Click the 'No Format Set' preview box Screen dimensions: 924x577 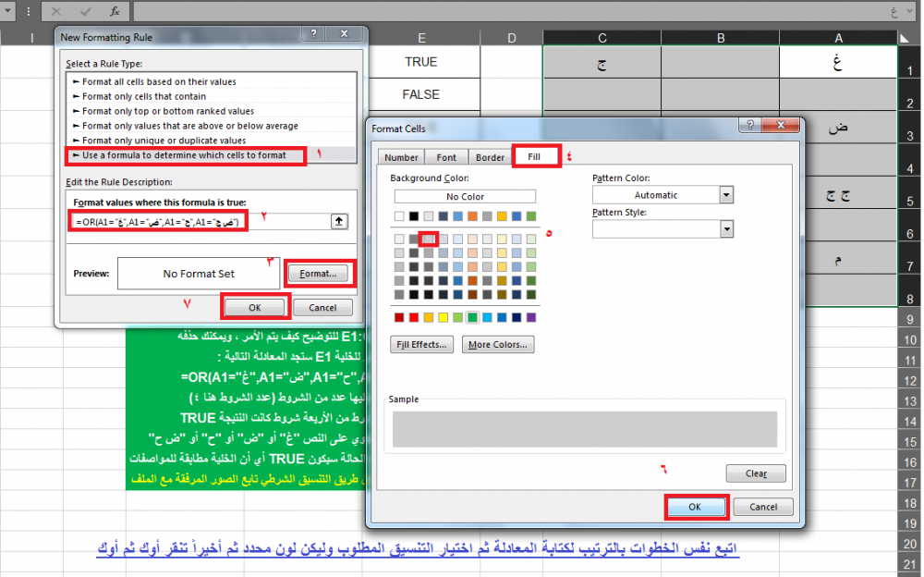[x=199, y=273]
